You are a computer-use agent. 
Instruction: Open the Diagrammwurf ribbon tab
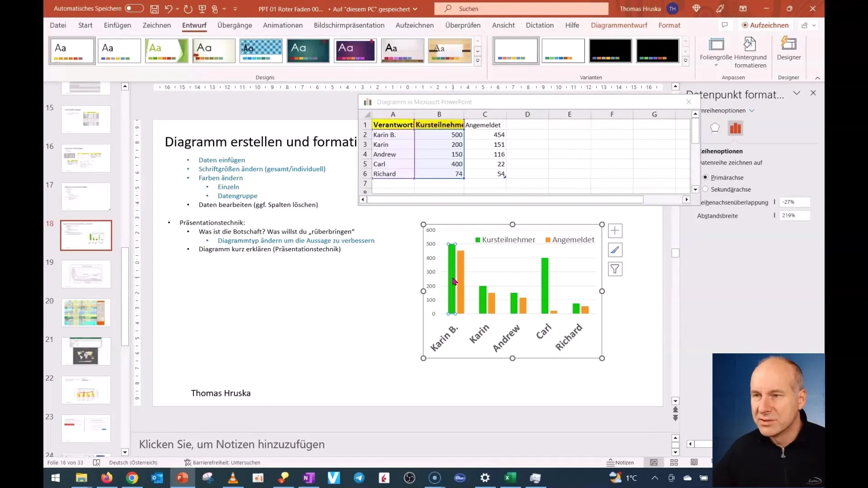(619, 25)
